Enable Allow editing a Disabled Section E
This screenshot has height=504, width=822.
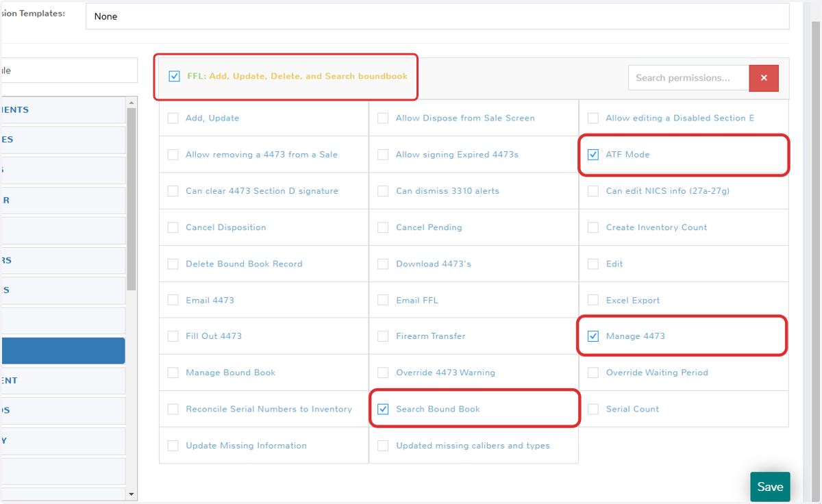pos(593,118)
